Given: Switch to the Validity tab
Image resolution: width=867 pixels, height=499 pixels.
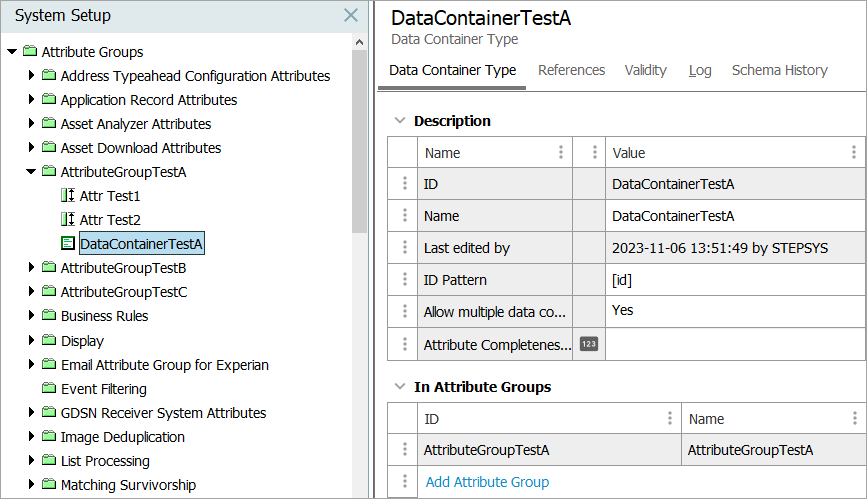Looking at the screenshot, I should click(645, 70).
